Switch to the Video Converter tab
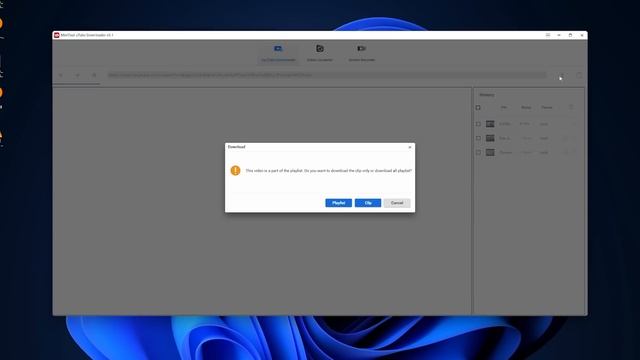The image size is (640, 360). coord(320,53)
